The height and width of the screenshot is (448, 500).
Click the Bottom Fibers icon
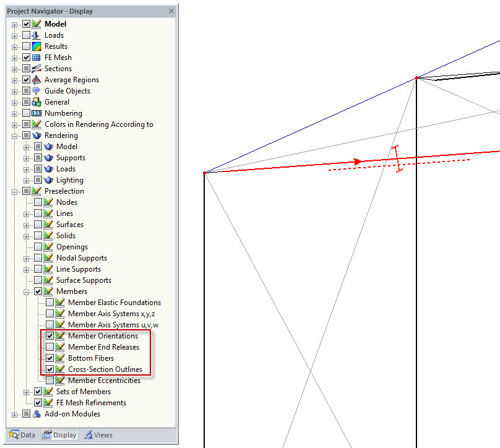click(x=60, y=358)
